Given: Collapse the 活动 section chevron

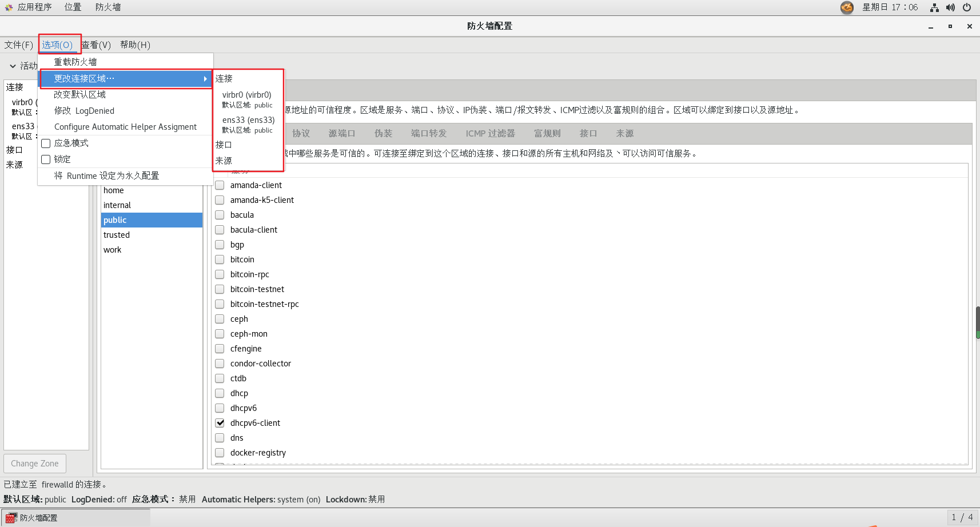Looking at the screenshot, I should (13, 66).
